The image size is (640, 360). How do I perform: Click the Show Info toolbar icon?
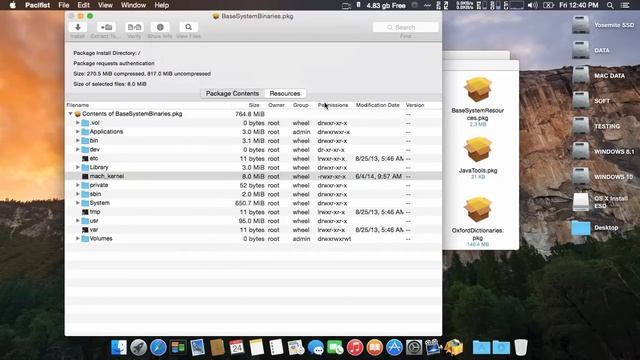click(160, 27)
